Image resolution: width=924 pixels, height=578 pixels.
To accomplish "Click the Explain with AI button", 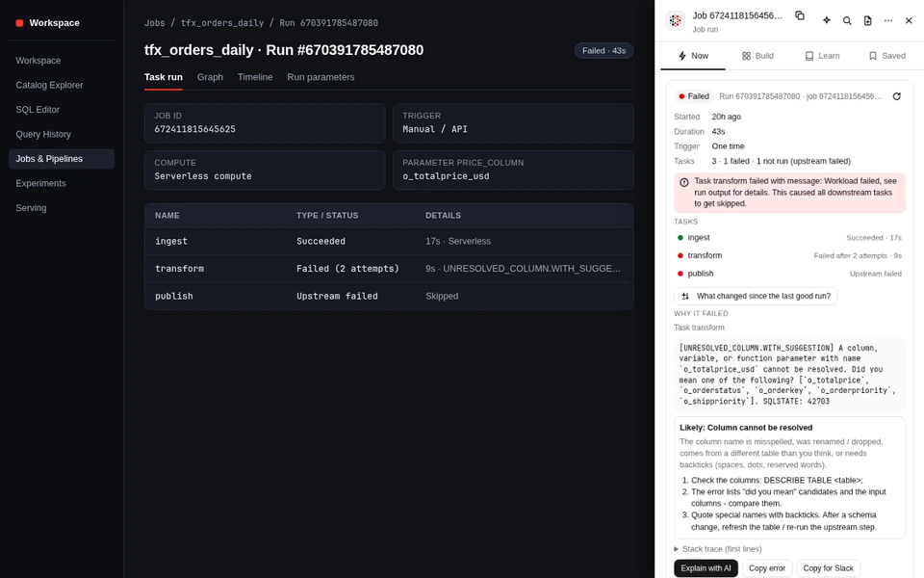I will [706, 568].
